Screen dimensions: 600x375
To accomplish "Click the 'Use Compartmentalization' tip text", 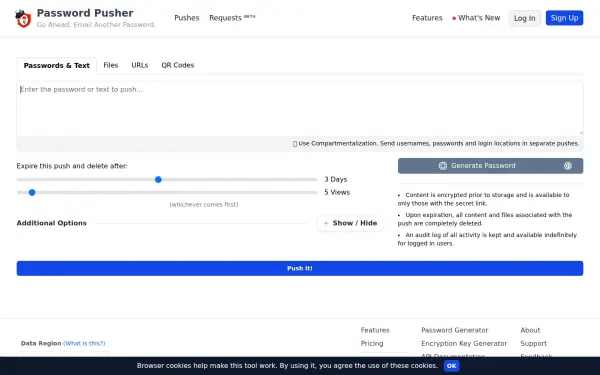I will pos(436,143).
